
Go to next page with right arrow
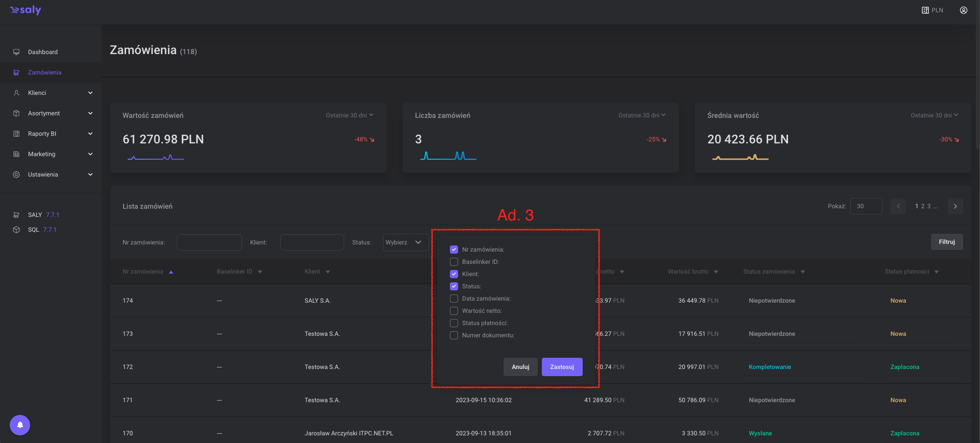pyautogui.click(x=955, y=206)
